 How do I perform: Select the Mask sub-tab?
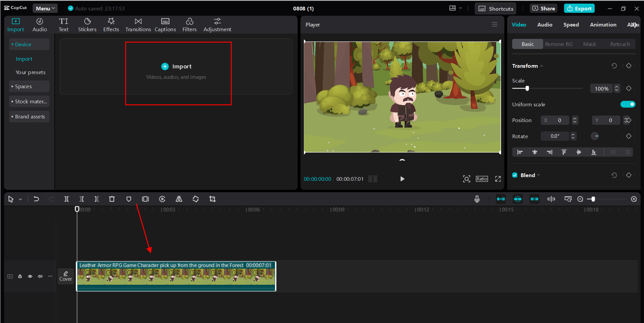pyautogui.click(x=590, y=44)
